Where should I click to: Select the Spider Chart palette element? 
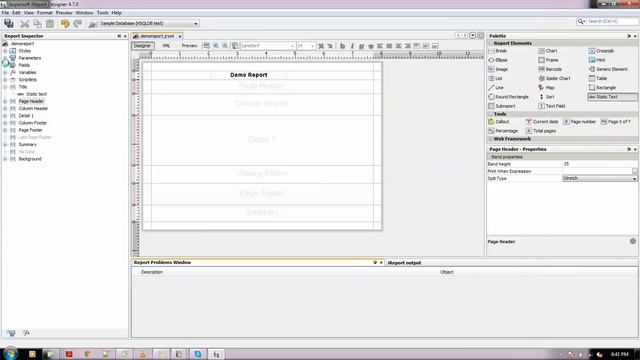click(x=554, y=78)
